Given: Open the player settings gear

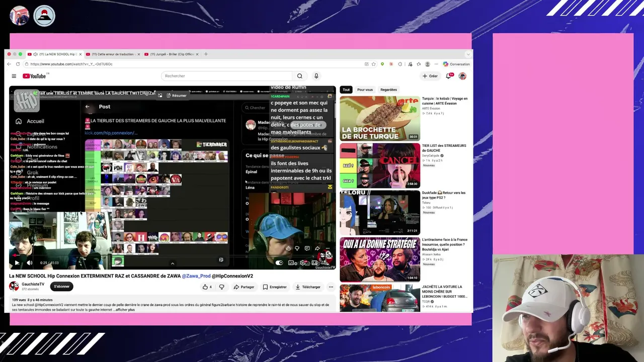Looking at the screenshot, I should [303, 262].
